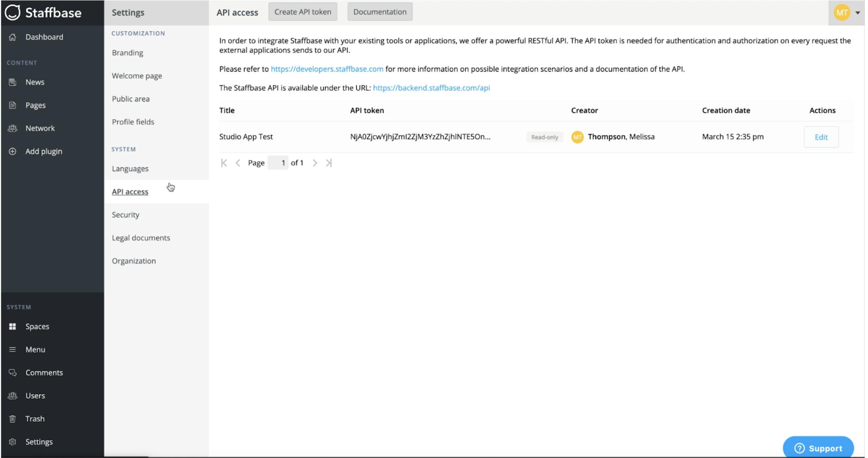The width and height of the screenshot is (868, 458).
Task: Click the page number input field
Action: pyautogui.click(x=278, y=163)
